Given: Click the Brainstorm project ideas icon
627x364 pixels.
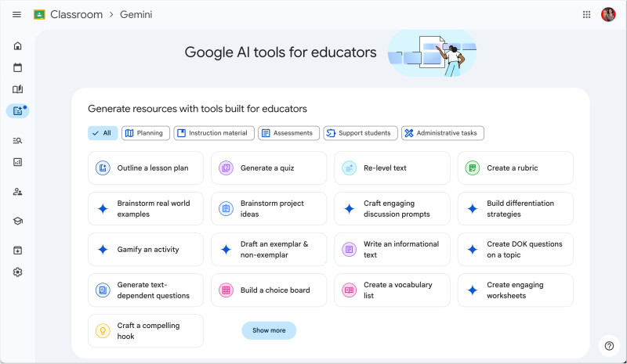Looking at the screenshot, I should pyautogui.click(x=226, y=208).
